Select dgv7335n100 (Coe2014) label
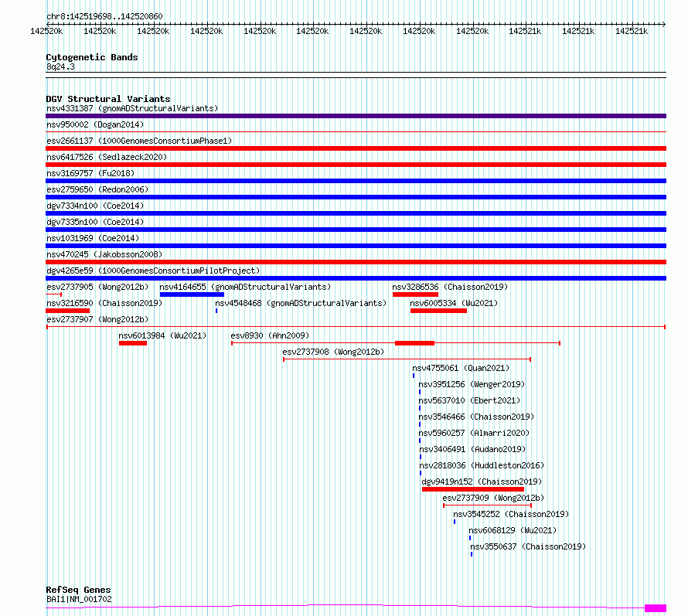The image size is (688, 616). point(95,222)
